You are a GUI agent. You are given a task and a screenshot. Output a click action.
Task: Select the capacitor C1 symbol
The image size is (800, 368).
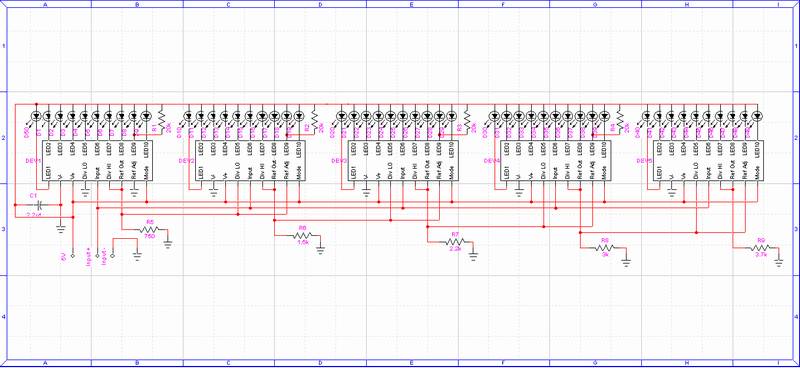(38, 205)
